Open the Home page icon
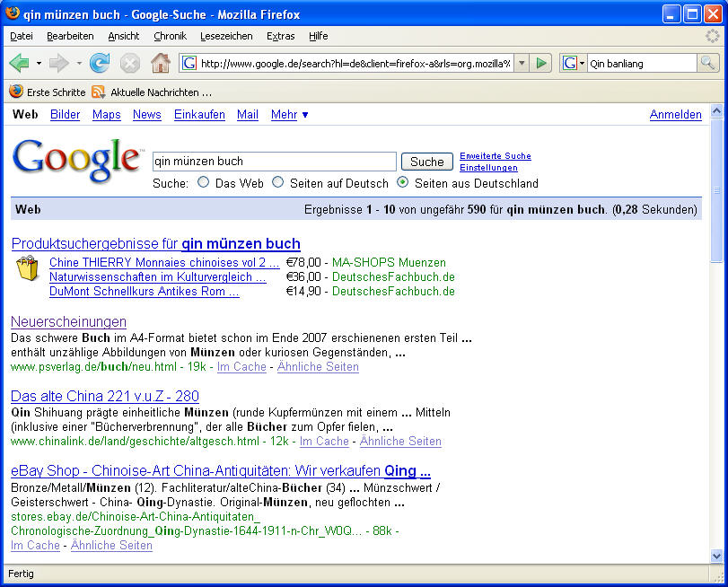Image resolution: width=728 pixels, height=587 pixels. 161,63
